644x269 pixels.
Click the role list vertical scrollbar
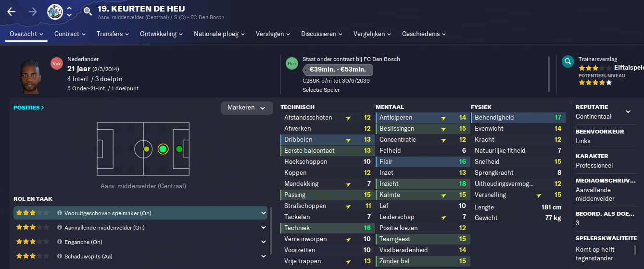[271, 231]
